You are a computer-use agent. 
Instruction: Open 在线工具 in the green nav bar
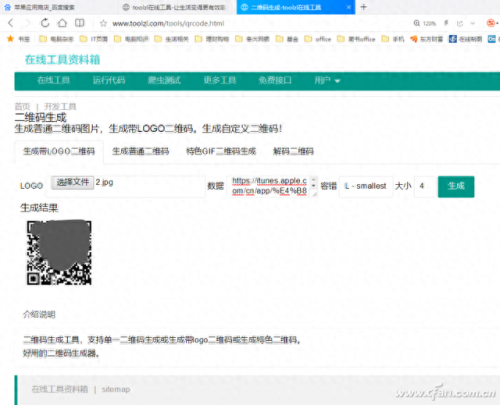click(53, 80)
